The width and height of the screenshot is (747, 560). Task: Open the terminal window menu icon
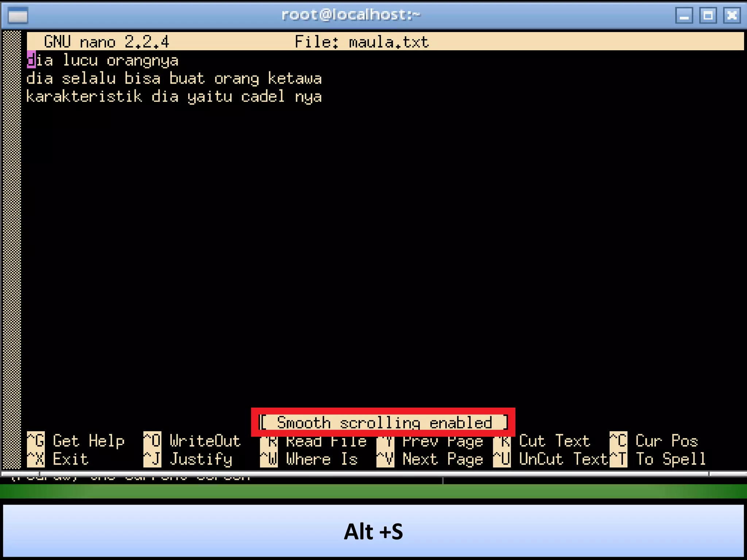tap(18, 16)
